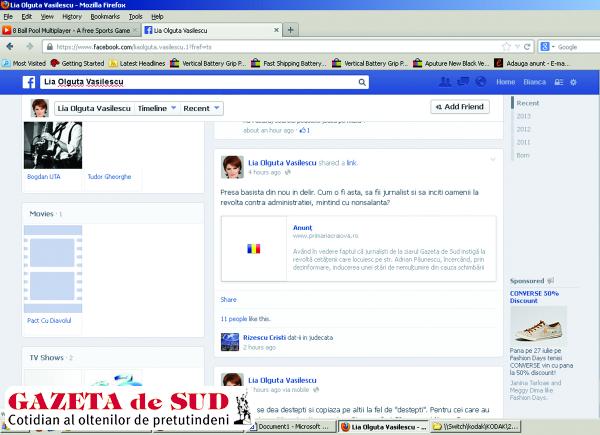Open a new tab with plus button
The width and height of the screenshot is (600, 435).
290,30
